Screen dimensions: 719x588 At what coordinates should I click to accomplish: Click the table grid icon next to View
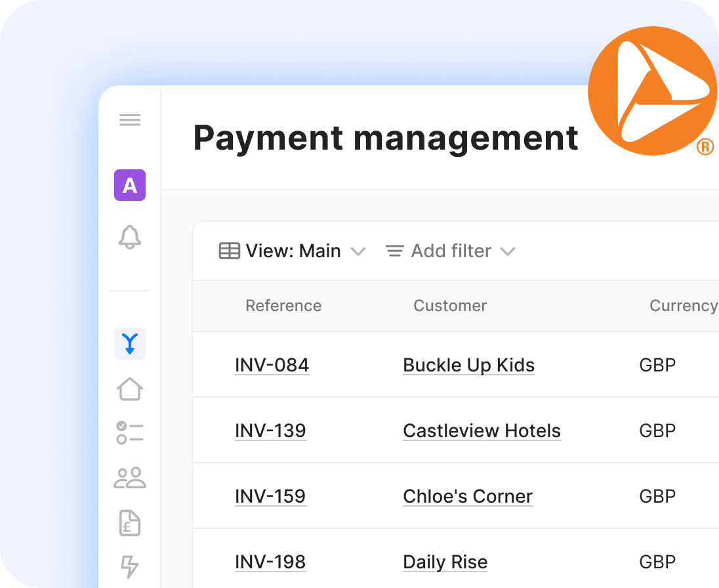coord(229,251)
